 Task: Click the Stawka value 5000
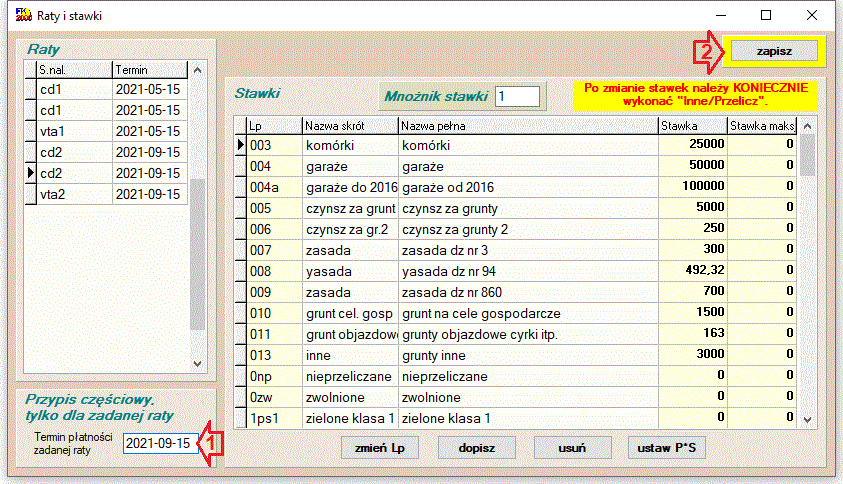tap(693, 207)
